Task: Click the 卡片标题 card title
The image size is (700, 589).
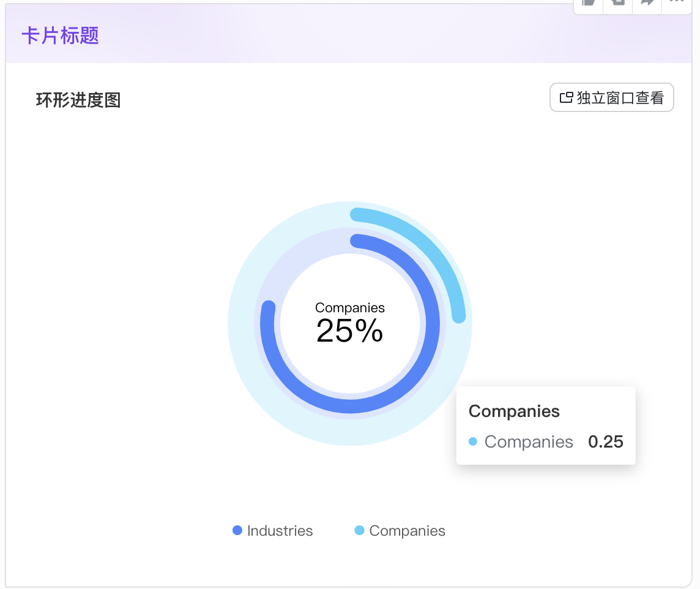Action: point(60,36)
